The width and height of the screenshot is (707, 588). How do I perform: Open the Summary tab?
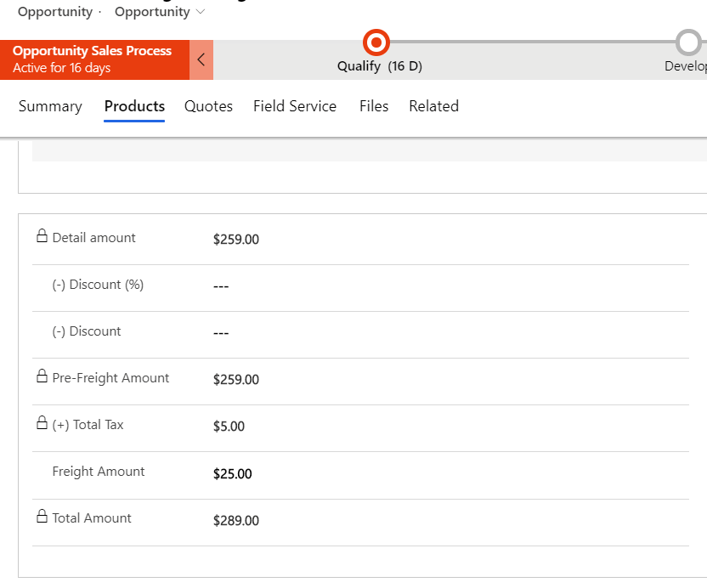[50, 106]
